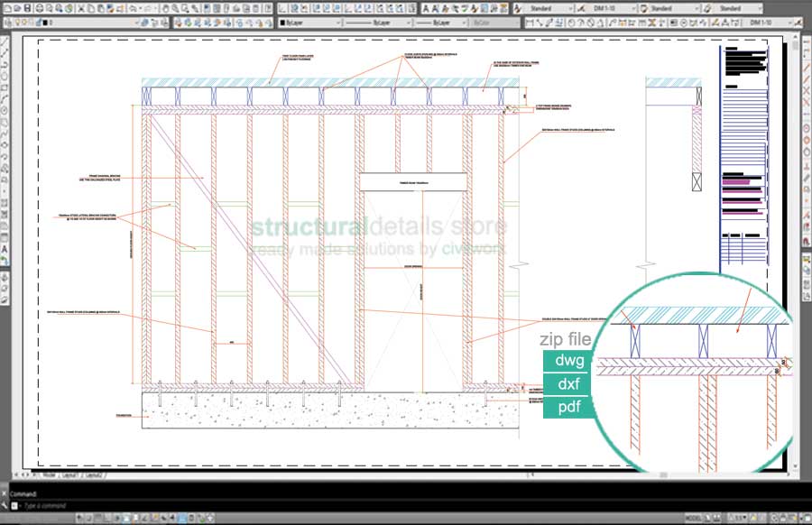Click the New drawing icon
Screen dimensions: 812x525
point(5,8)
